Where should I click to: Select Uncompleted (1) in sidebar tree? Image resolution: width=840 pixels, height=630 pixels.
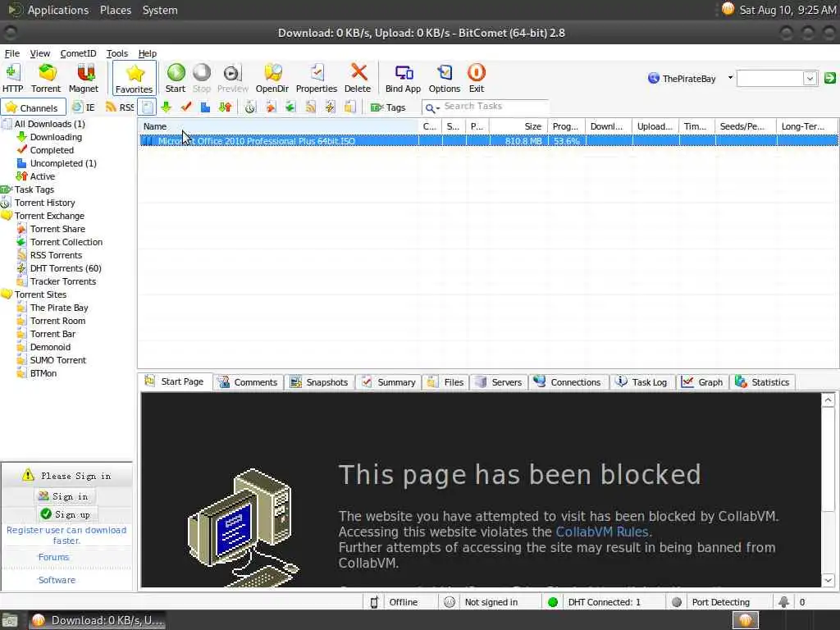[63, 163]
